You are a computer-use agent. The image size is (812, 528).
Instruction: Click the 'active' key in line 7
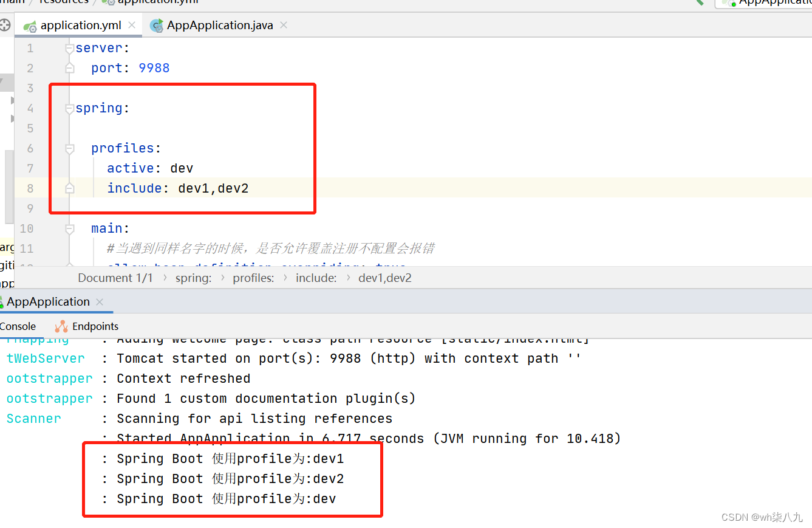[x=131, y=168]
